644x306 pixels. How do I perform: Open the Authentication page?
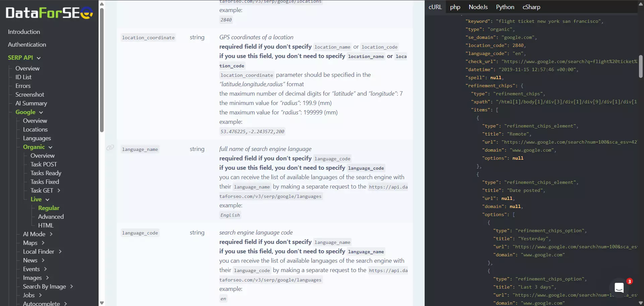(27, 44)
